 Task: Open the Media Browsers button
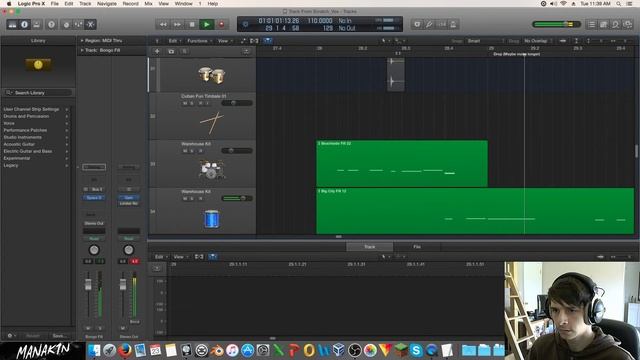tap(628, 24)
